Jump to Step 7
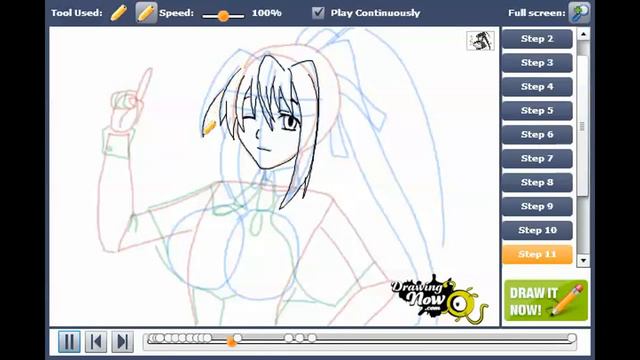This screenshot has height=360, width=640. [537, 158]
